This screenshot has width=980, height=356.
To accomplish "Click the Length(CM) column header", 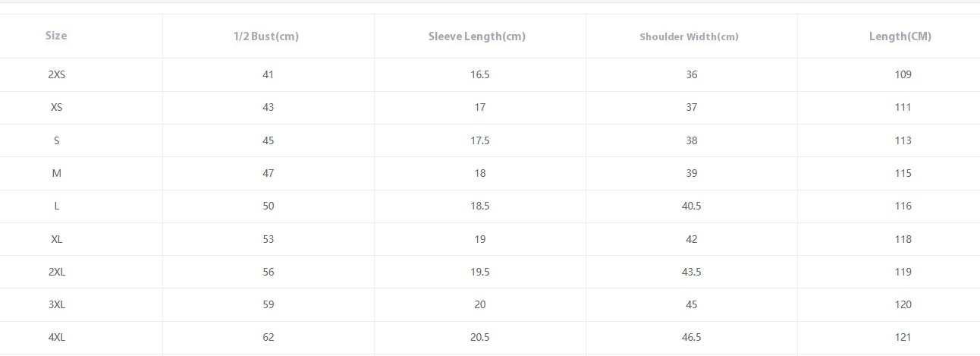I will click(x=900, y=36).
